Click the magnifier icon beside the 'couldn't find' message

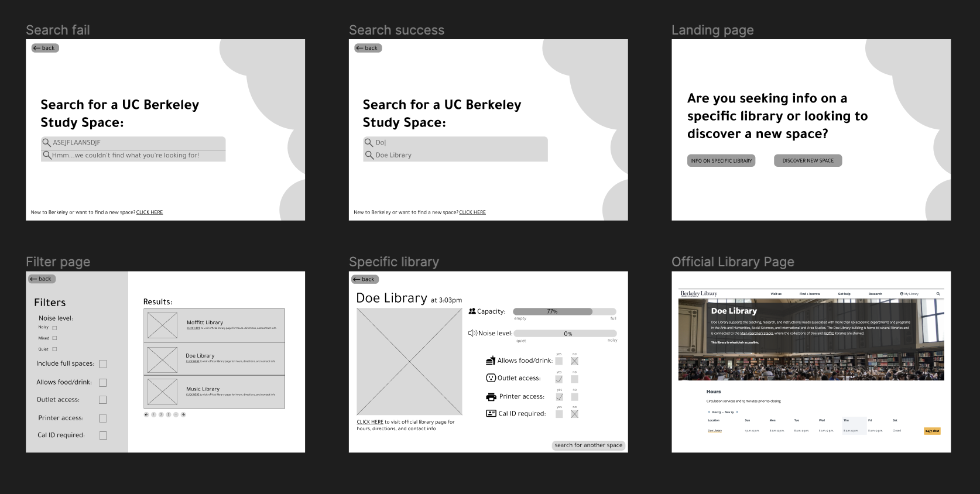pos(46,155)
